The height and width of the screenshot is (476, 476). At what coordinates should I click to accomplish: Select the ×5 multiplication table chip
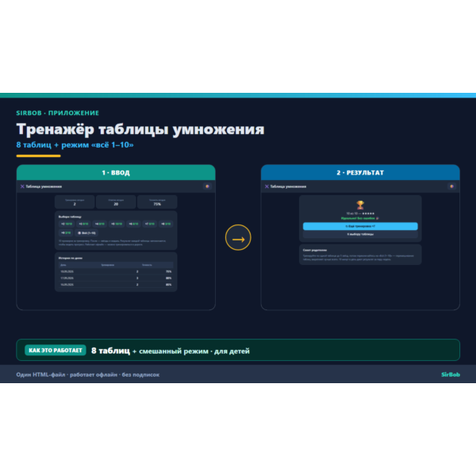[117, 224]
